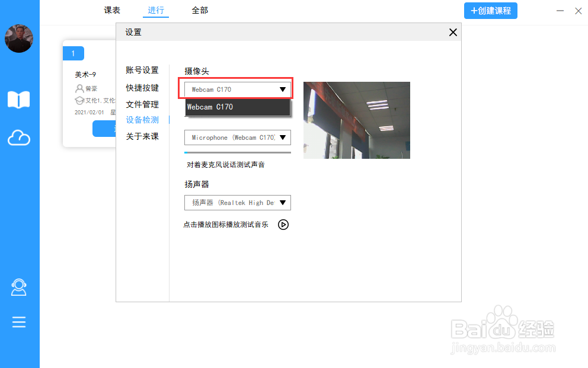Click the 点击播放图标播放测试音乐 label
The width and height of the screenshot is (588, 368).
click(x=226, y=225)
